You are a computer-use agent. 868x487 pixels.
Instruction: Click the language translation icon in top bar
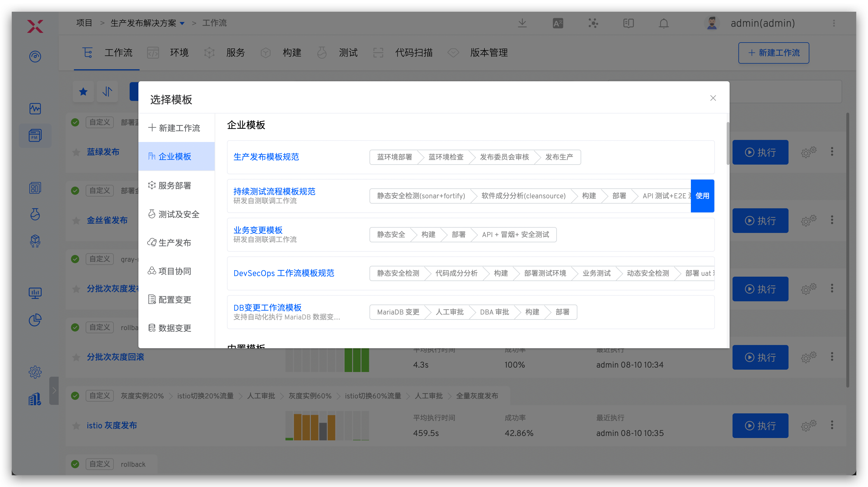point(557,23)
